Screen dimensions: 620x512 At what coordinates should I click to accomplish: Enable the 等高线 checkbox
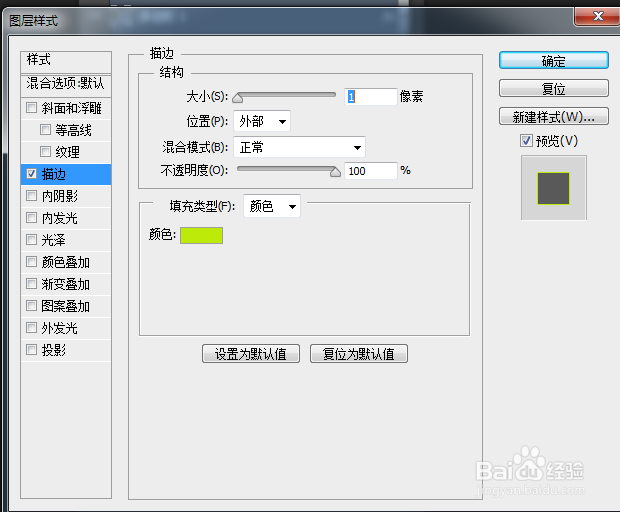click(x=45, y=129)
